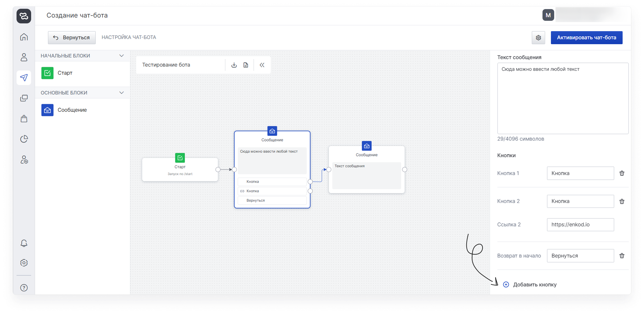Click the Вернуться back button
This screenshot has height=314, width=644.
click(x=72, y=38)
